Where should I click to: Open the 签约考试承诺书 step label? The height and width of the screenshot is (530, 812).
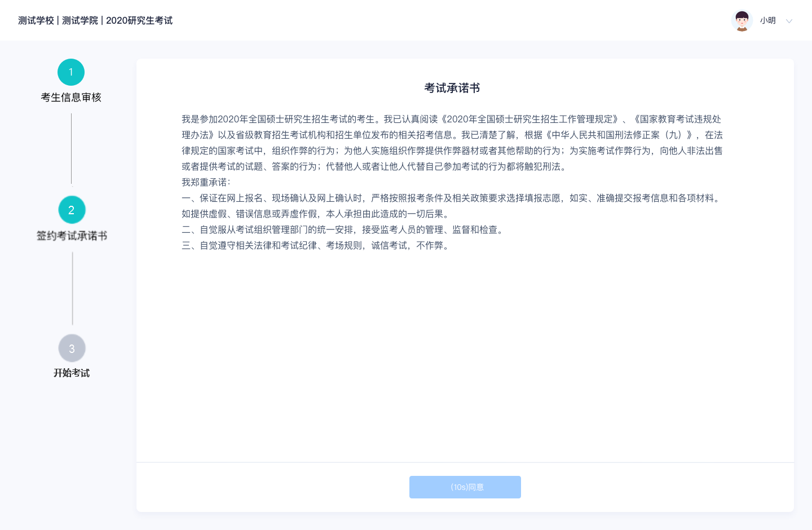(72, 236)
